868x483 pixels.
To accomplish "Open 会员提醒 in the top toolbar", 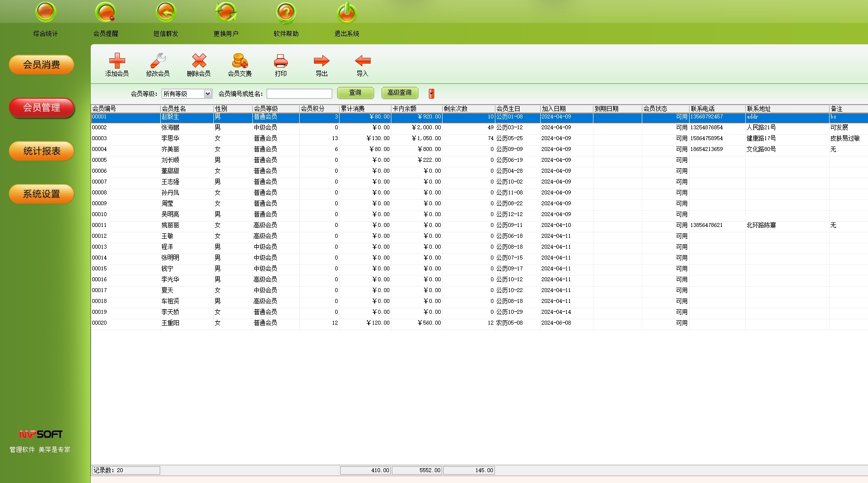I will click(x=106, y=13).
